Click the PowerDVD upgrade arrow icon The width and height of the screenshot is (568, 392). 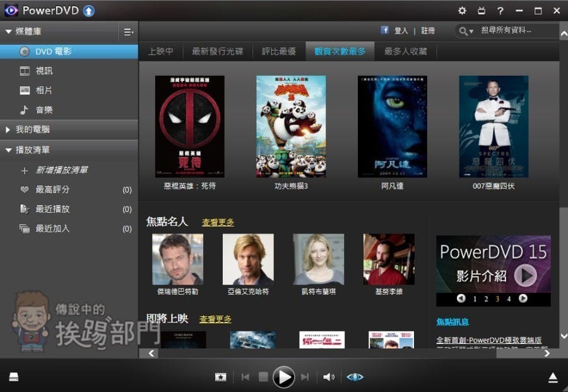pyautogui.click(x=89, y=11)
